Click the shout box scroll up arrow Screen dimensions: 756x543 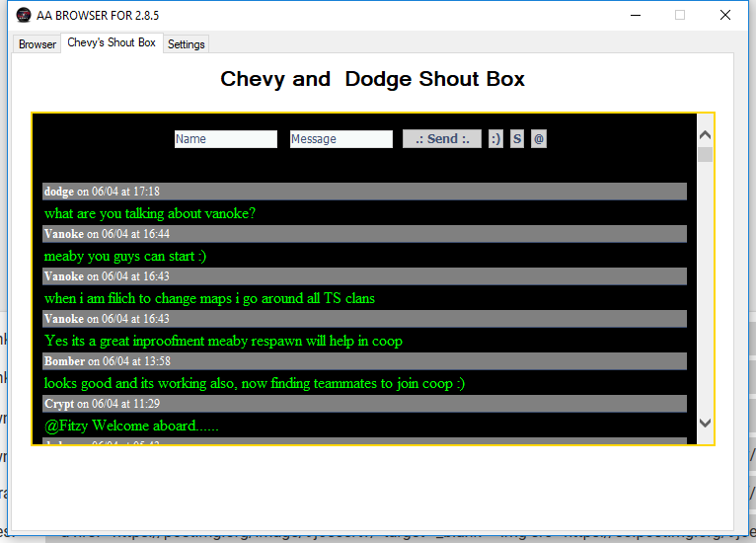[x=705, y=135]
